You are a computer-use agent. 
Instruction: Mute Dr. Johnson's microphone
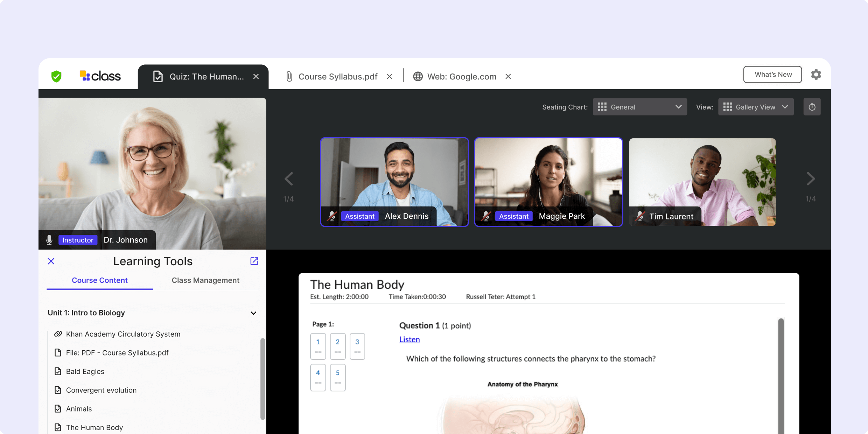(49, 240)
